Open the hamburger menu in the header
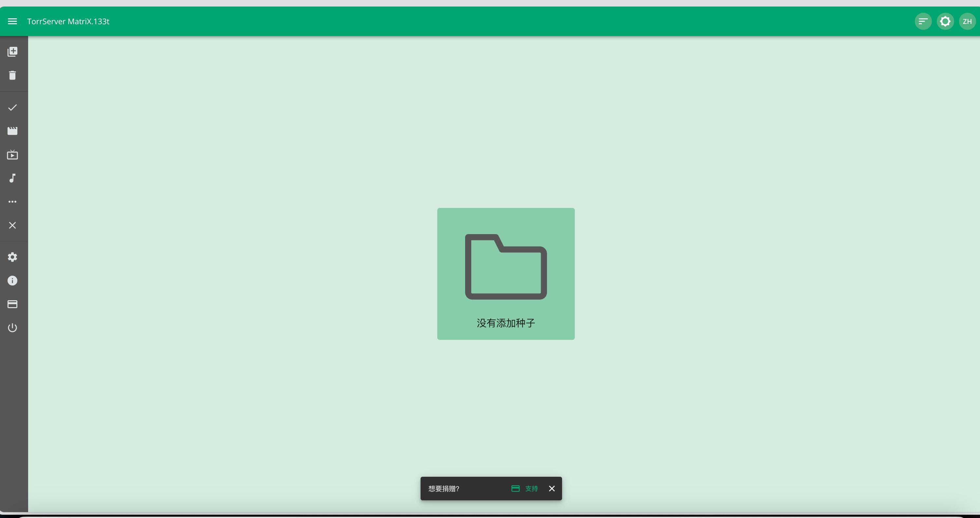The image size is (980, 518). pyautogui.click(x=12, y=21)
